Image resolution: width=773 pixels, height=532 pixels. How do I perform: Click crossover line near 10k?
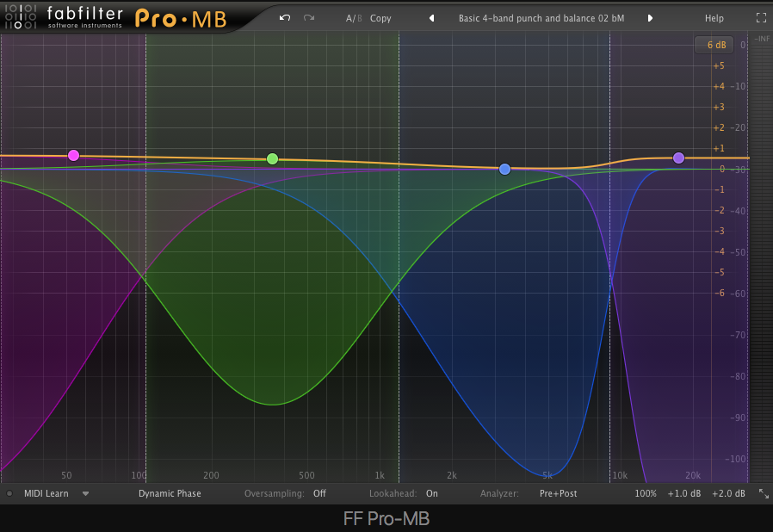coord(609,257)
